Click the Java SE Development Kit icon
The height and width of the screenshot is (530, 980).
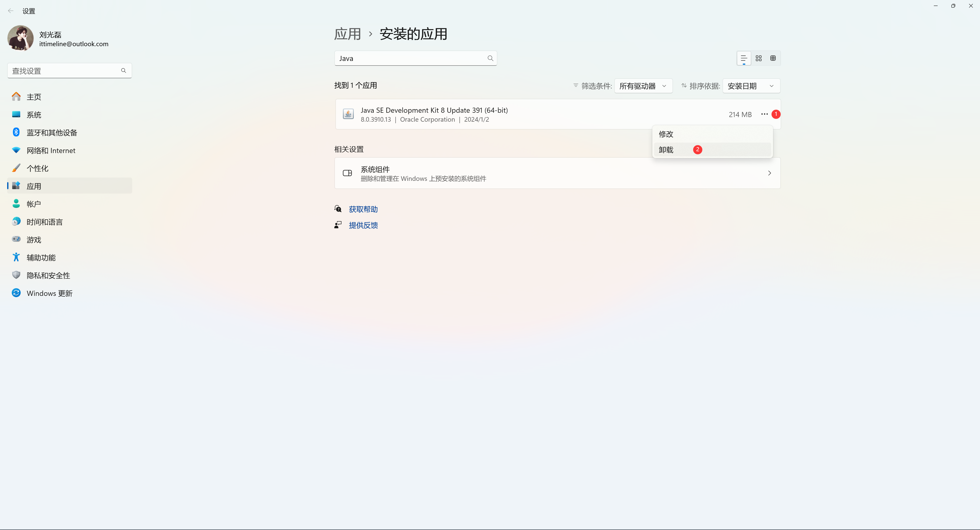348,114
